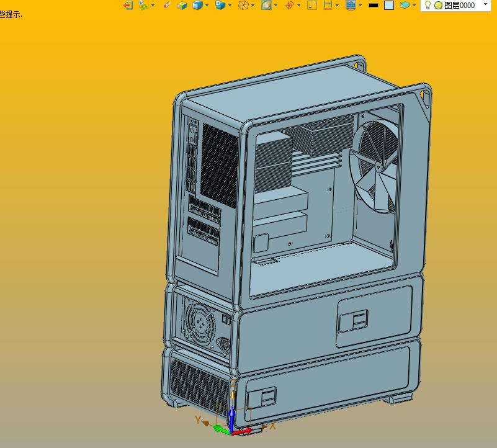Open dropdown next to green layers icon
The height and width of the screenshot is (448, 497).
pyautogui.click(x=153, y=6)
